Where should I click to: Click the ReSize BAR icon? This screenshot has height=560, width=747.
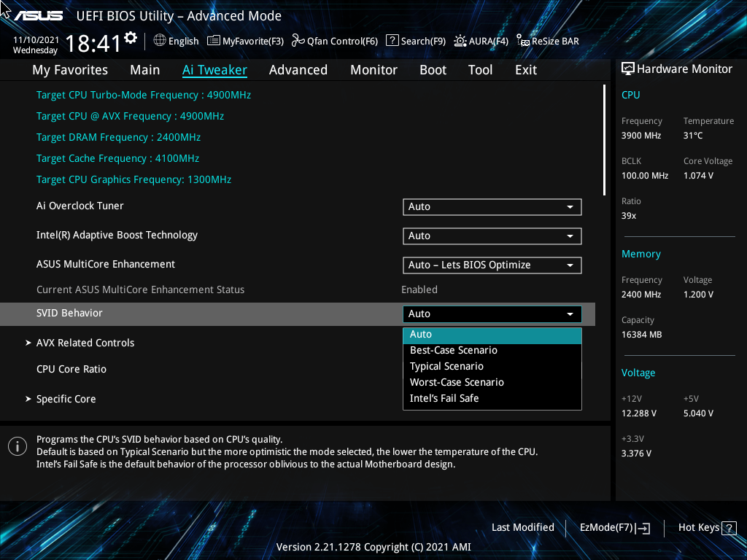point(522,41)
